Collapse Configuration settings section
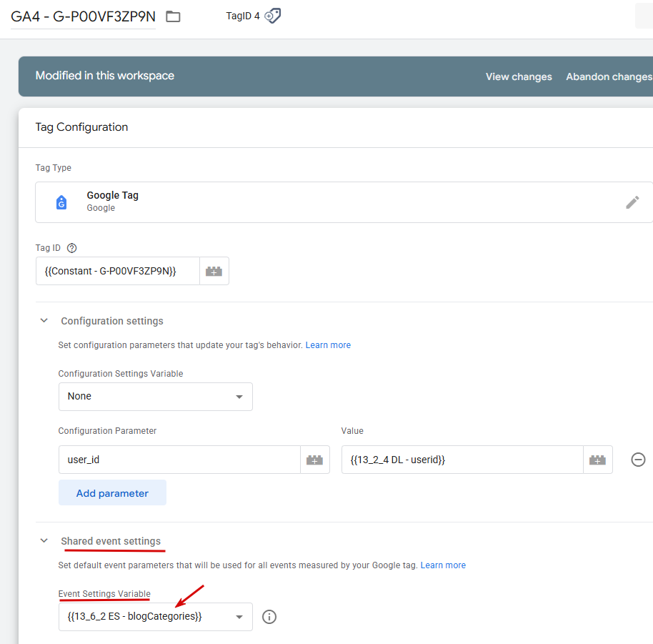The width and height of the screenshot is (653, 644). pyautogui.click(x=44, y=321)
